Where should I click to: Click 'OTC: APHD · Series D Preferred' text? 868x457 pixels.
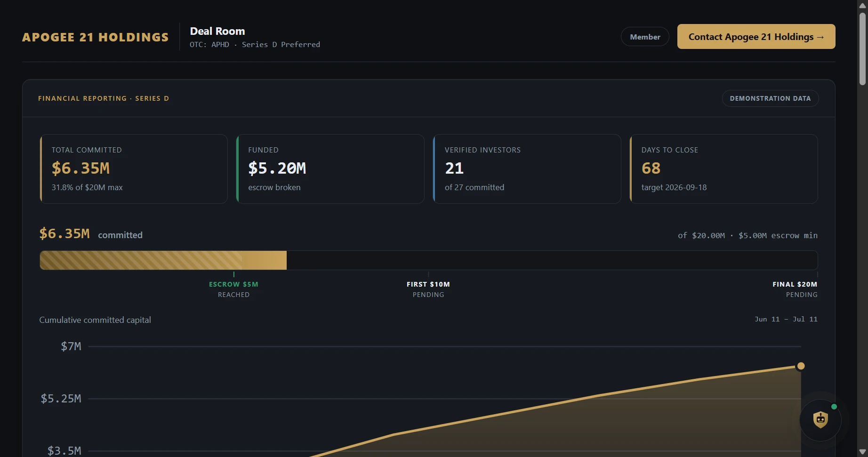[255, 45]
